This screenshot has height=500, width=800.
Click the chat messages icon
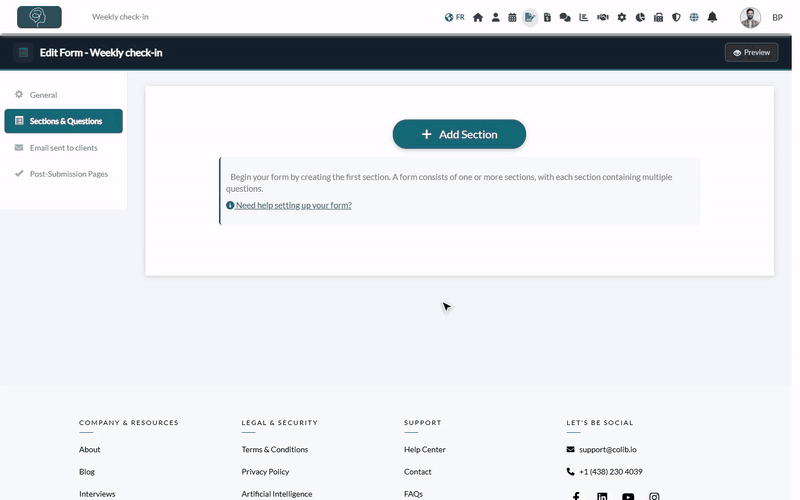click(565, 17)
